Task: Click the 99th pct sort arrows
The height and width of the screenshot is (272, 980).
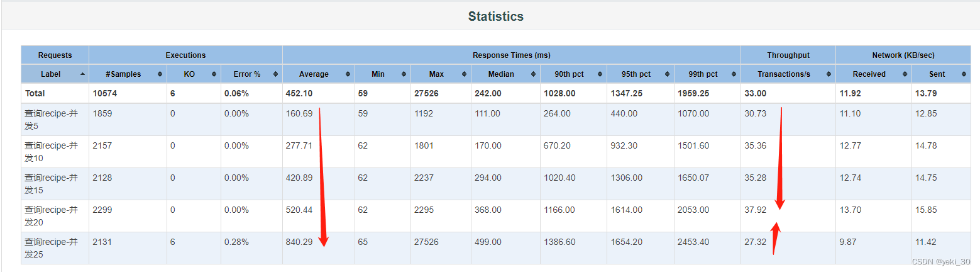Action: click(734, 74)
